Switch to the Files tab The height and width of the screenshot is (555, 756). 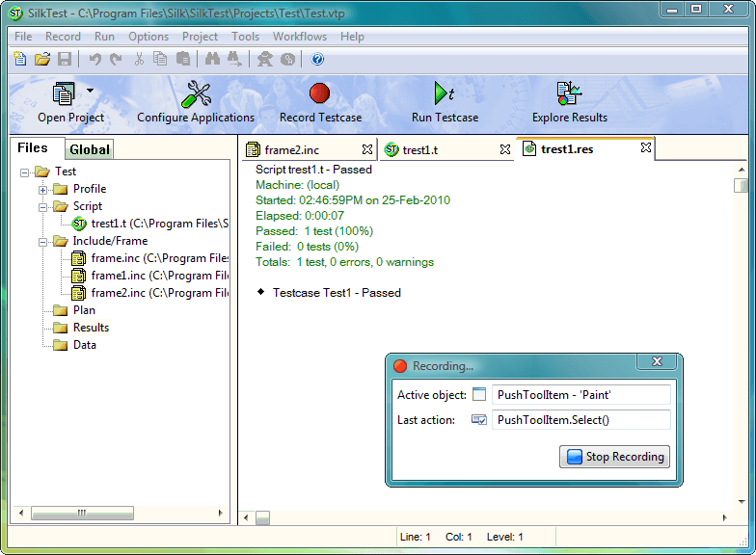click(x=33, y=148)
